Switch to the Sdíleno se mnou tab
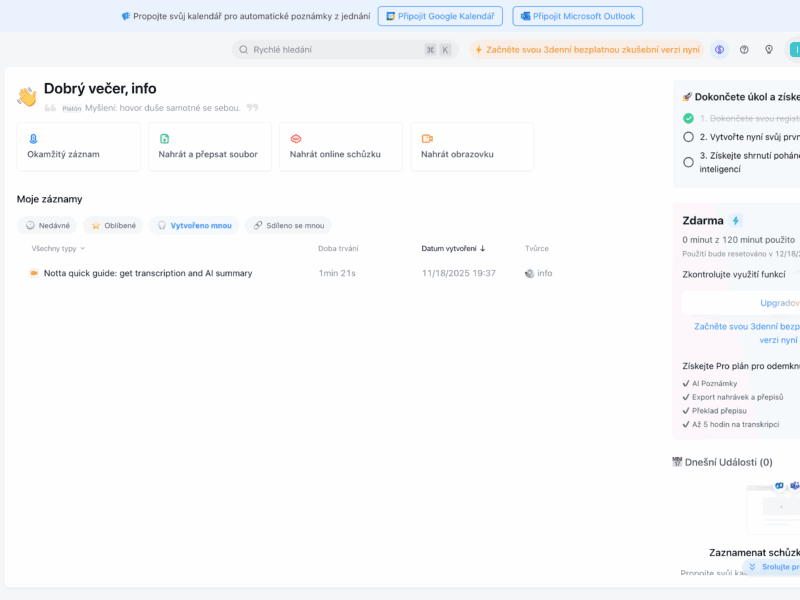Viewport: 800px width, 600px height. coord(288,225)
